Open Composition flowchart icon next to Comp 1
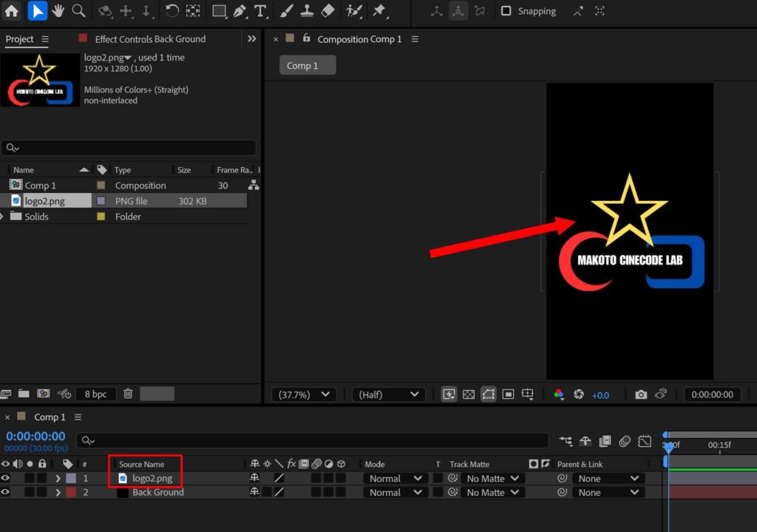The width and height of the screenshot is (757, 532). (x=254, y=185)
